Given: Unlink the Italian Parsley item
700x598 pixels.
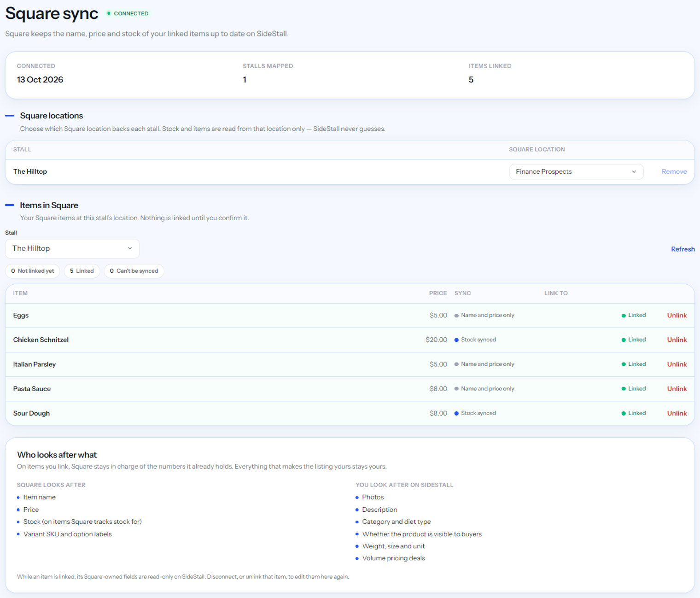Looking at the screenshot, I should [x=677, y=364].
